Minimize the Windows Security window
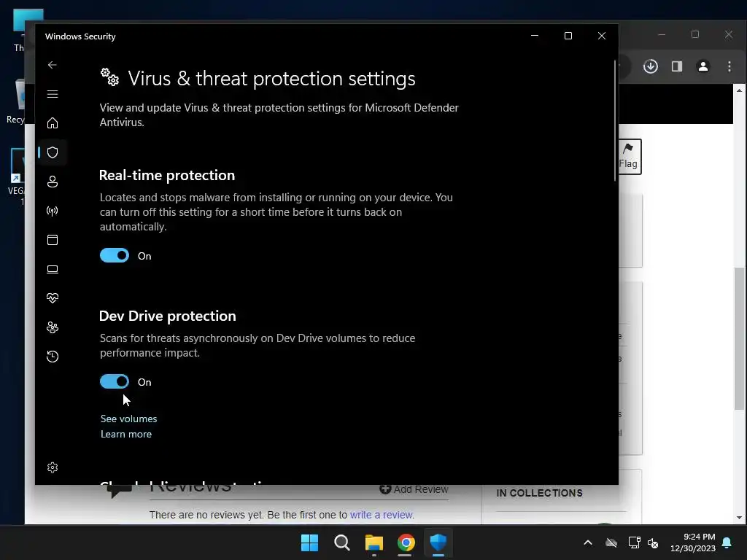 click(x=535, y=36)
